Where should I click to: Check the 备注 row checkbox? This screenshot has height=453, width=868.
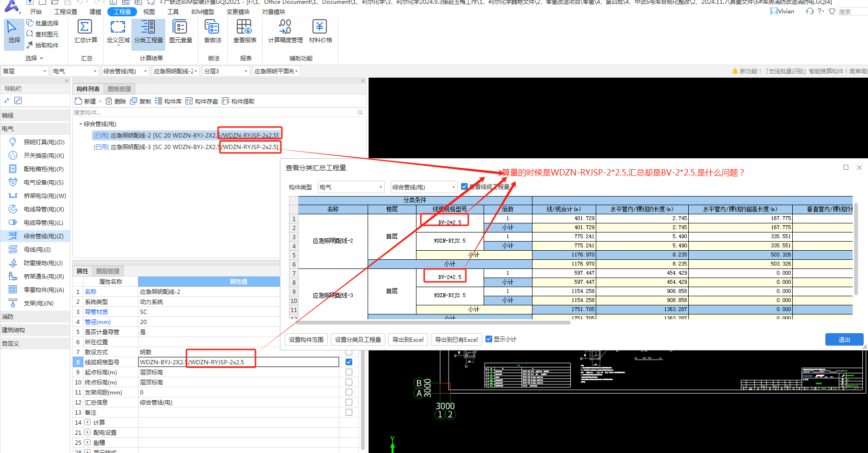(x=349, y=412)
